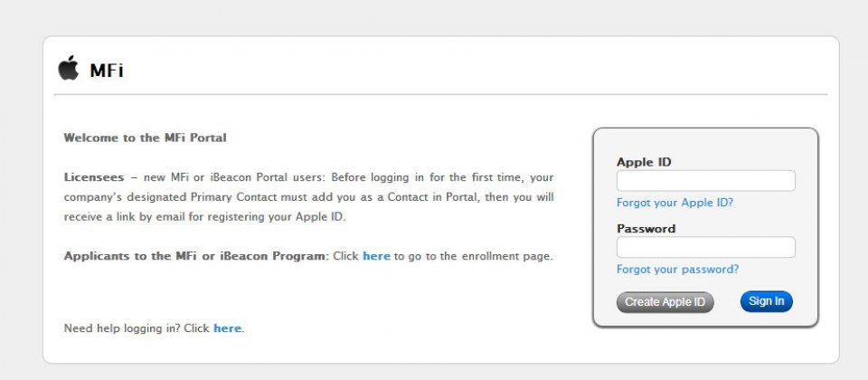Click the bold Licensees label

coord(93,178)
